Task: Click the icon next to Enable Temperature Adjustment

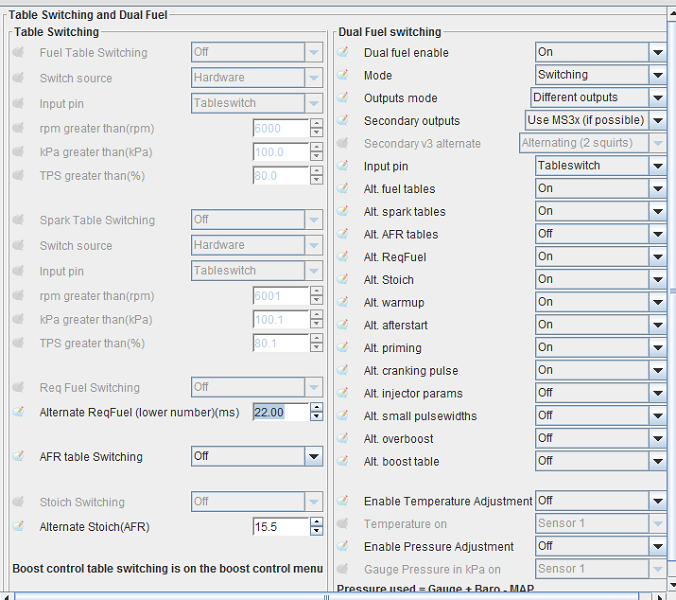Action: [343, 501]
